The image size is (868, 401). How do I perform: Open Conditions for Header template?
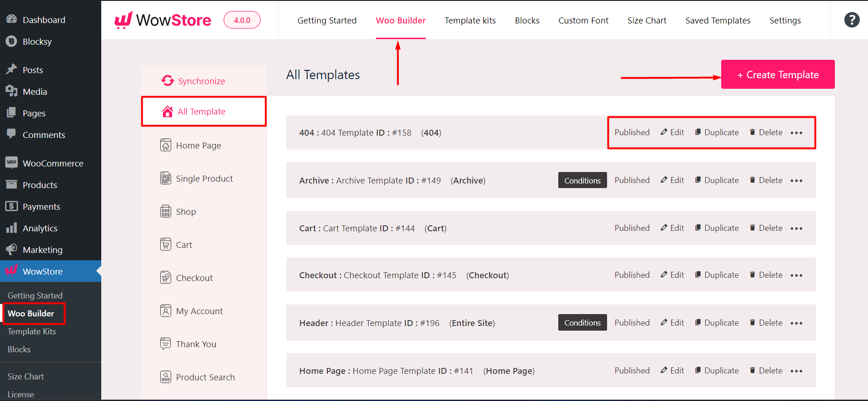(582, 322)
